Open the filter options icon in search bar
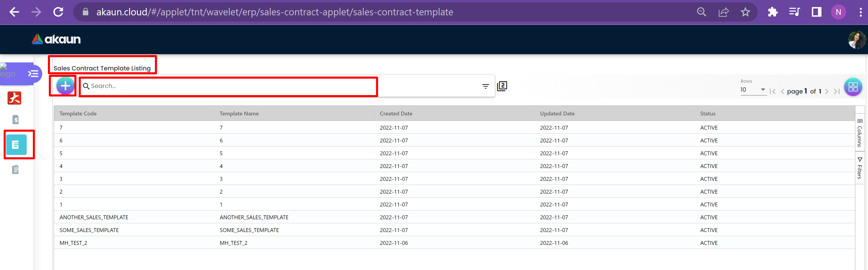 485,86
